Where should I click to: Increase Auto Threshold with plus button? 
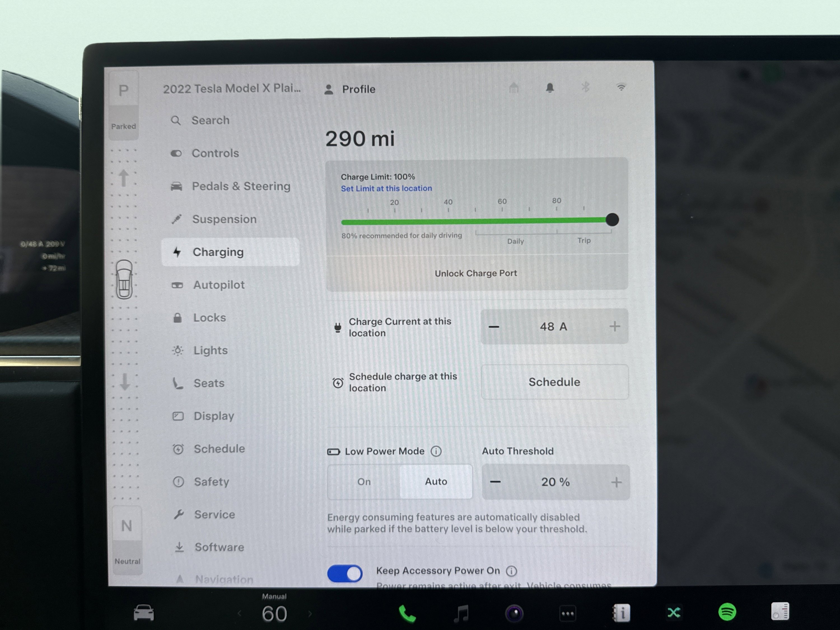tap(616, 483)
